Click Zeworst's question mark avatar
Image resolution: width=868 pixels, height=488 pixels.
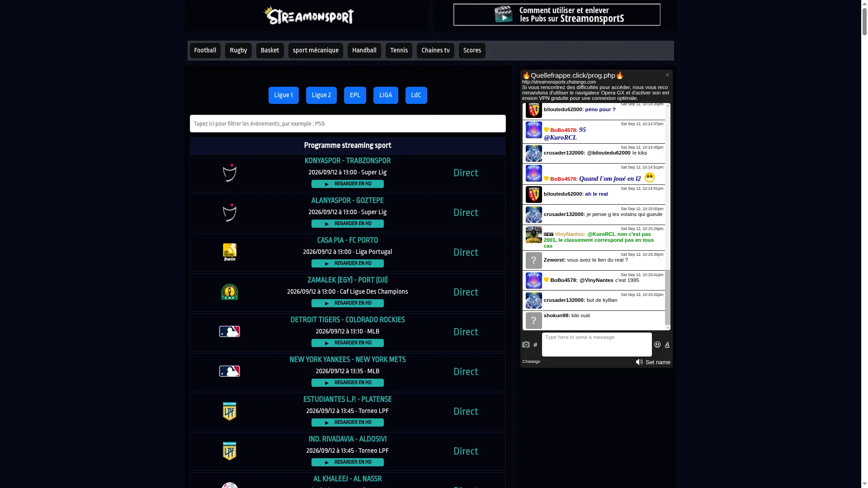point(534,261)
